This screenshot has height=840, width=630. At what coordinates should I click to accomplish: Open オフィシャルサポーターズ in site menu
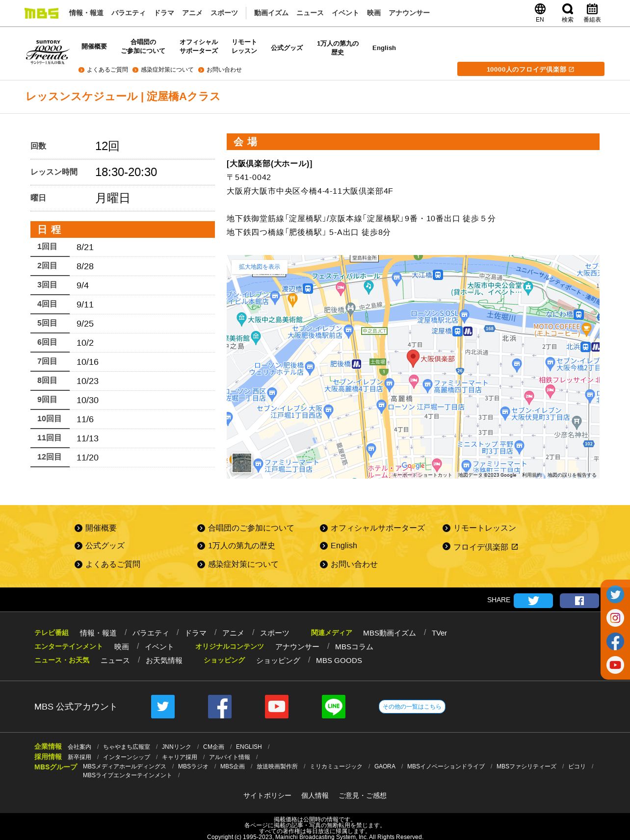[199, 47]
